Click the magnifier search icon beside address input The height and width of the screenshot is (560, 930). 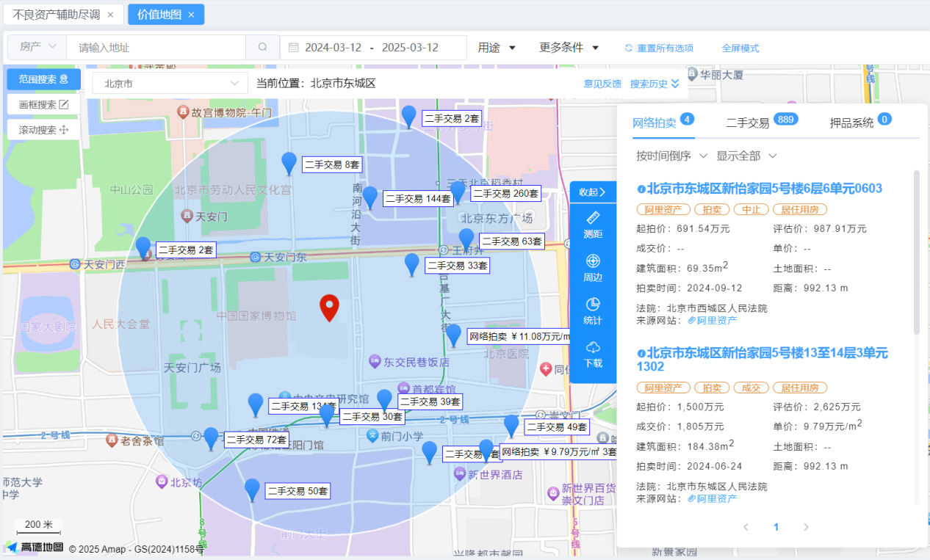coord(262,46)
